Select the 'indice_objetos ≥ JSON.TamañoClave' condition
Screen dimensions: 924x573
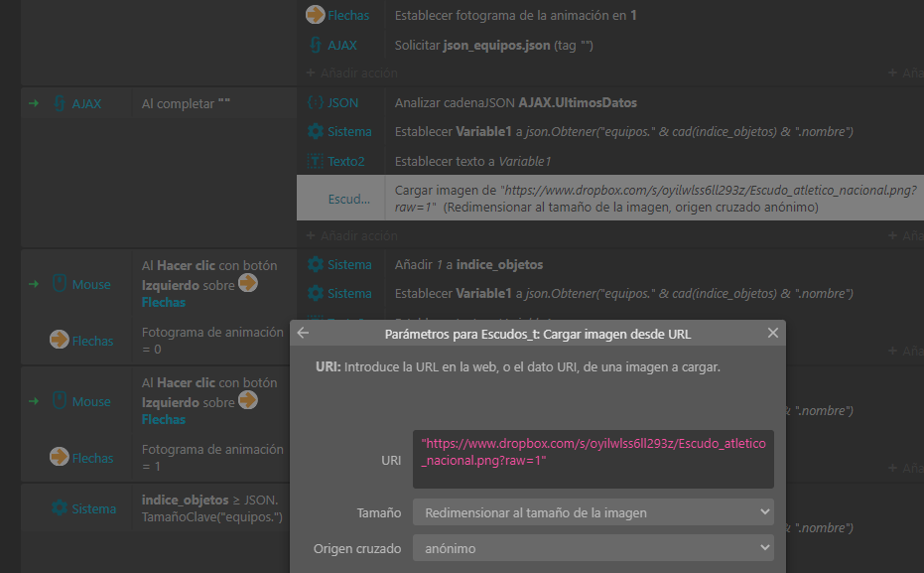212,508
